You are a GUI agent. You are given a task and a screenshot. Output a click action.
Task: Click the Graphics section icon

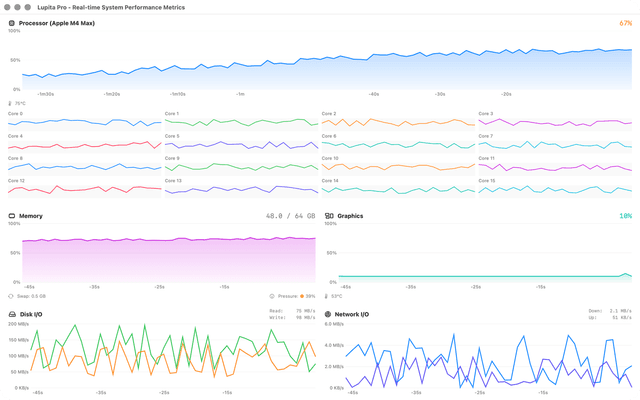pos(329,216)
